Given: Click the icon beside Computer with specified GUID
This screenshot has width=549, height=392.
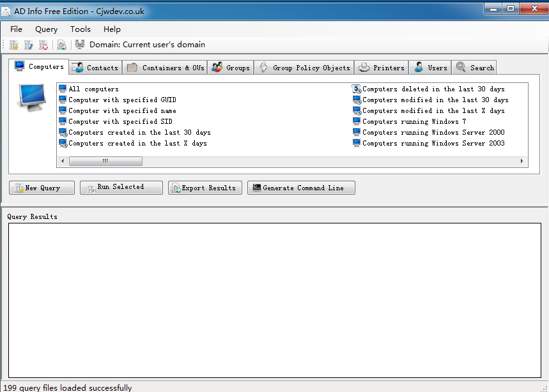Looking at the screenshot, I should [x=63, y=100].
